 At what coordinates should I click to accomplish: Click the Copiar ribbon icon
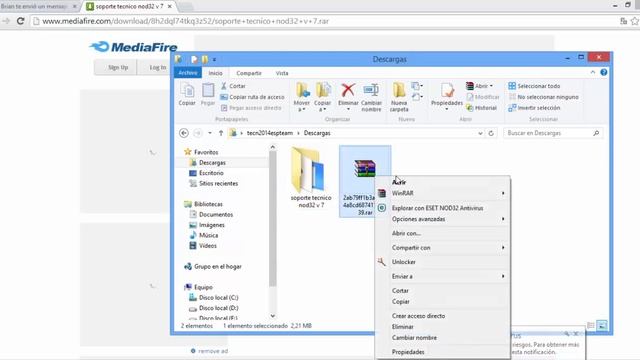[187, 95]
